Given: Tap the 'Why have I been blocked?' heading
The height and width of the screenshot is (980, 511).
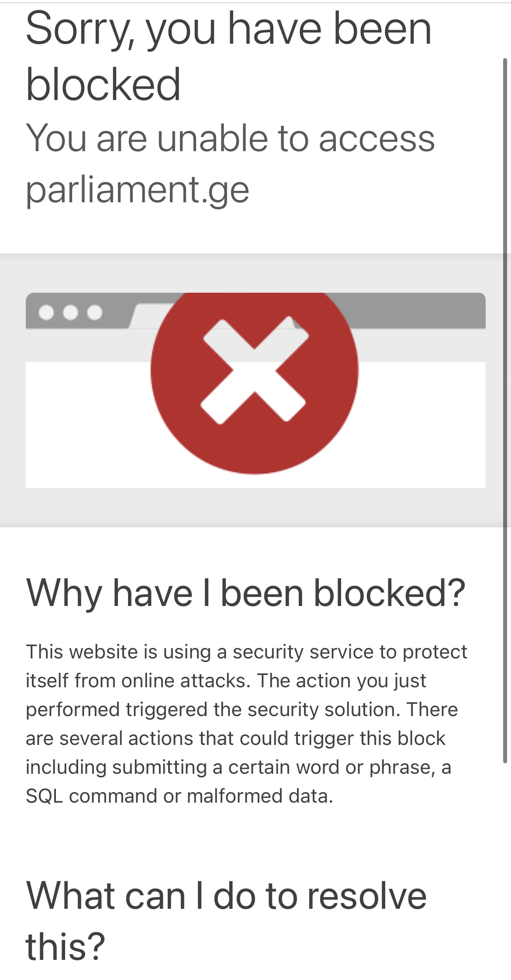Looking at the screenshot, I should pos(246,593).
